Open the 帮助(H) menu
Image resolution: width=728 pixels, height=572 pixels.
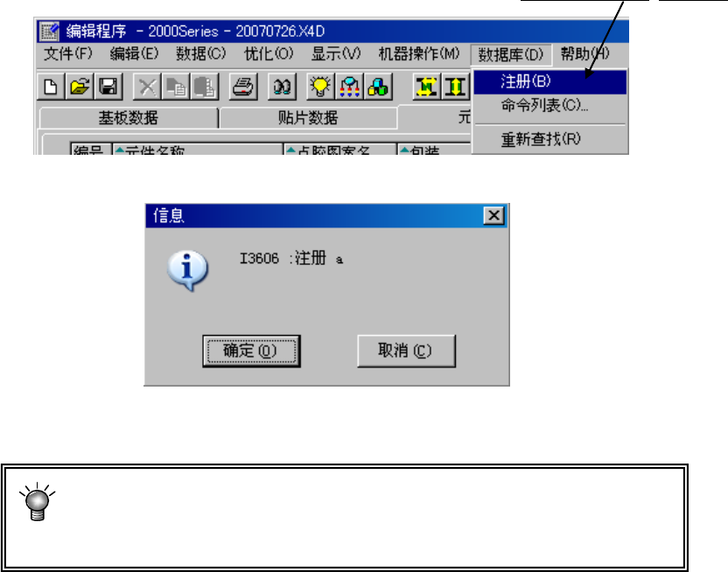[x=585, y=54]
